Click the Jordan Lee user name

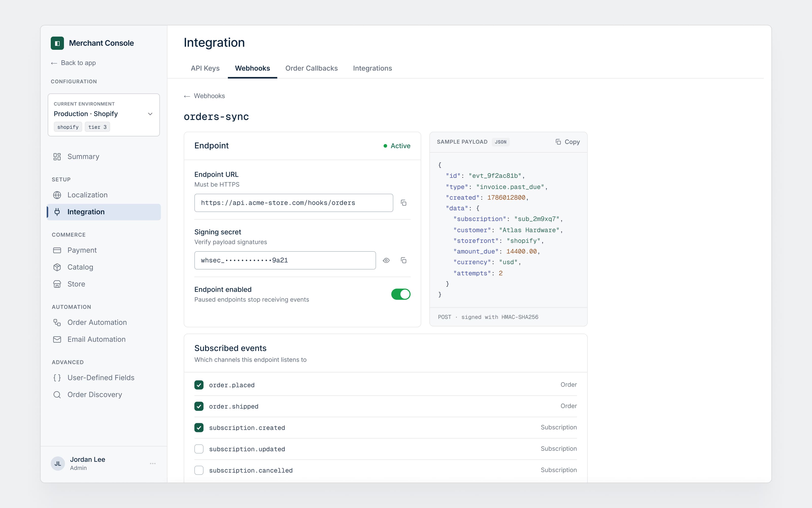tap(88, 460)
